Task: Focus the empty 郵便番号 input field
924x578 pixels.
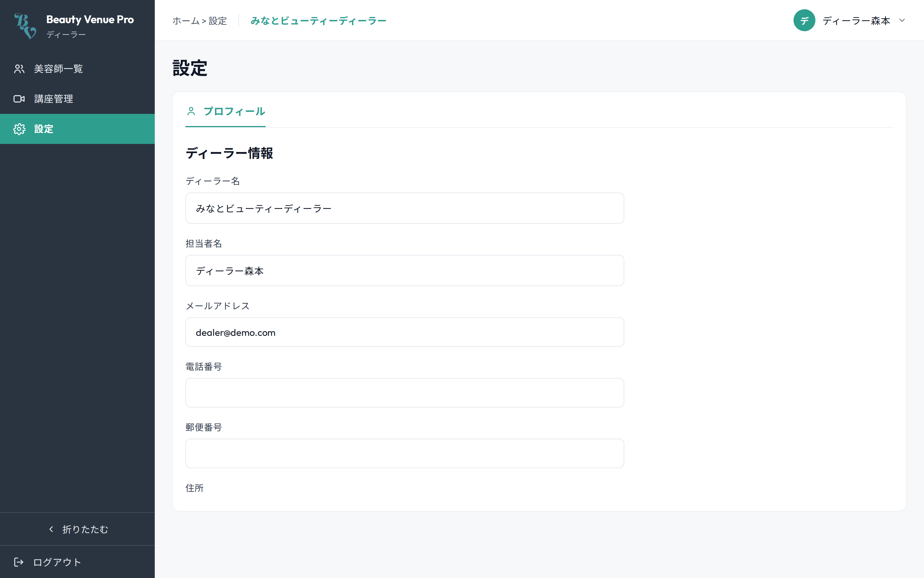Action: pyautogui.click(x=405, y=454)
